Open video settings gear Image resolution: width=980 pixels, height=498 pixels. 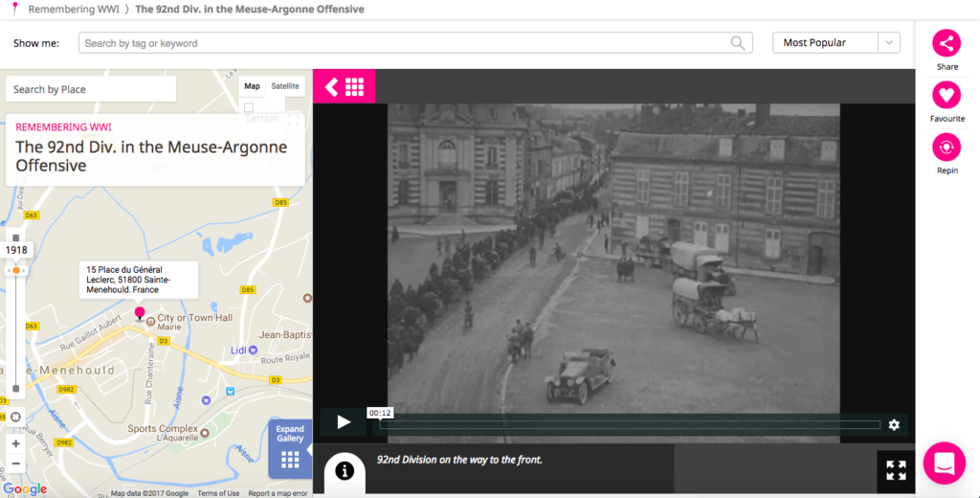[x=894, y=425]
